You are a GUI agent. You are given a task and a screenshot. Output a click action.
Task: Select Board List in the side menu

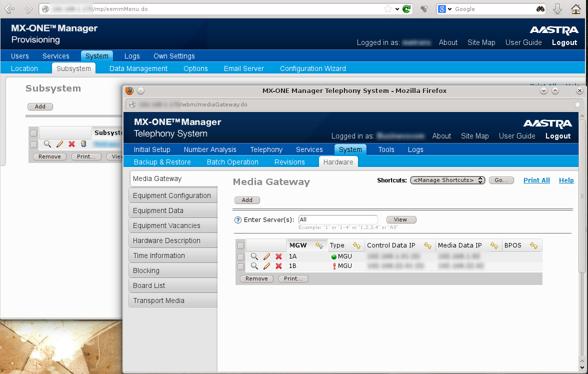click(173, 286)
